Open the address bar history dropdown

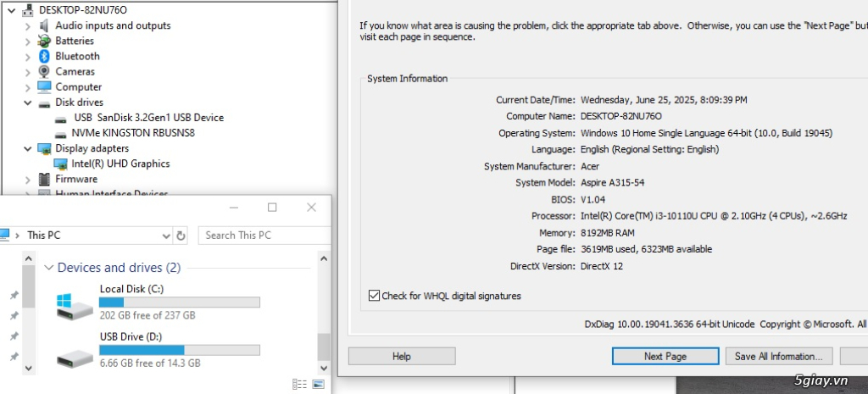click(x=166, y=236)
